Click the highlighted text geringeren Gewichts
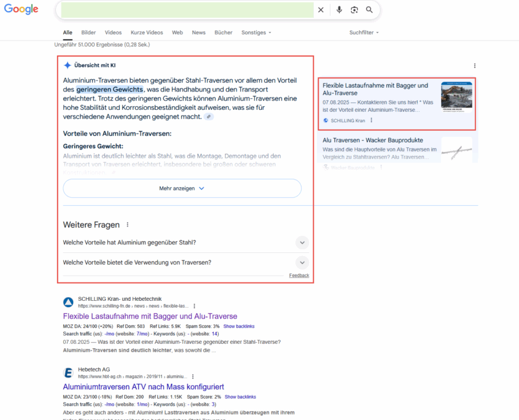Image resolution: width=519 pixels, height=420 pixels. (x=109, y=90)
